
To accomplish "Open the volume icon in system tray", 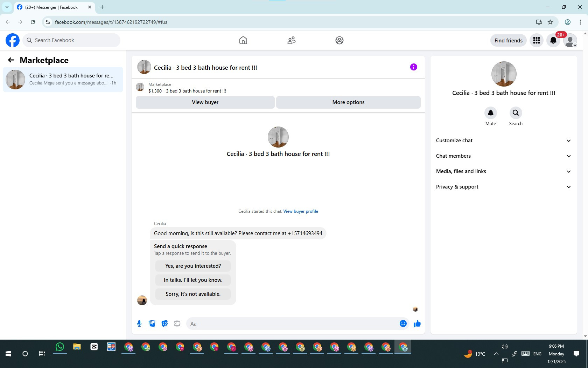I will 505,347.
